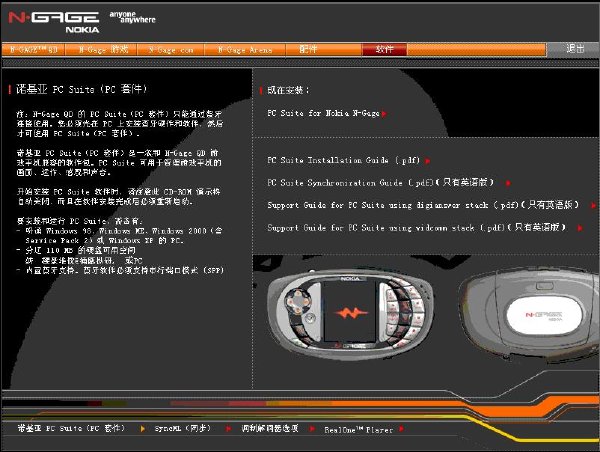The image size is (600, 452).
Task: Switch to the N-Gage 游戏 tab
Action: pos(101,50)
